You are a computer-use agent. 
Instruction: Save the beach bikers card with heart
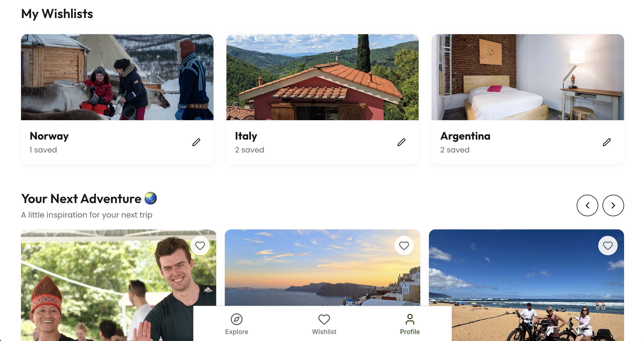[608, 246]
